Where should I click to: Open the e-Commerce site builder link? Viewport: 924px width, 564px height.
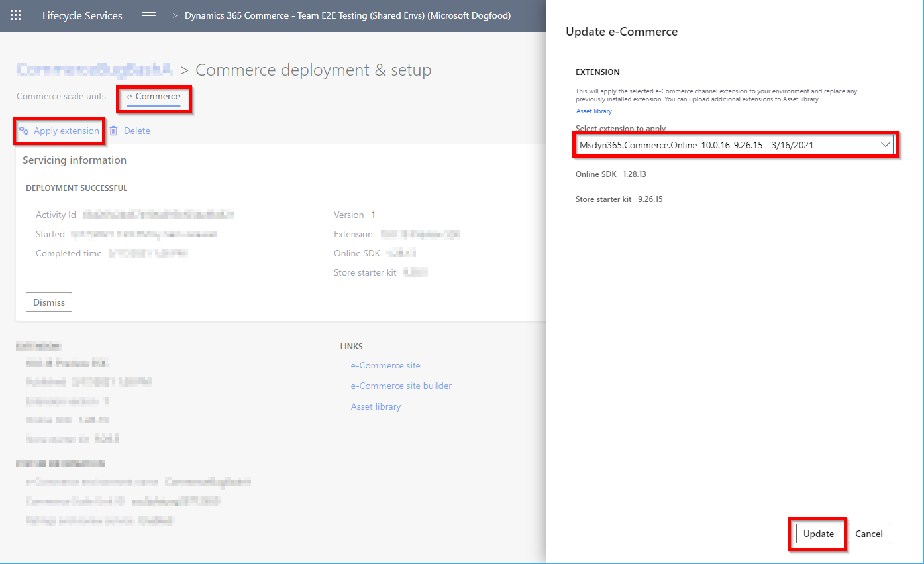(x=401, y=386)
